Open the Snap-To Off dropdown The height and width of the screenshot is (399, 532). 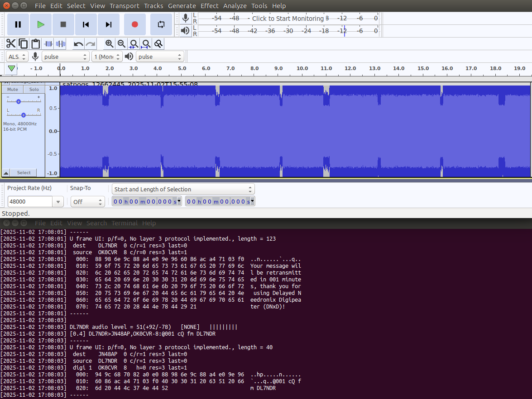point(99,202)
